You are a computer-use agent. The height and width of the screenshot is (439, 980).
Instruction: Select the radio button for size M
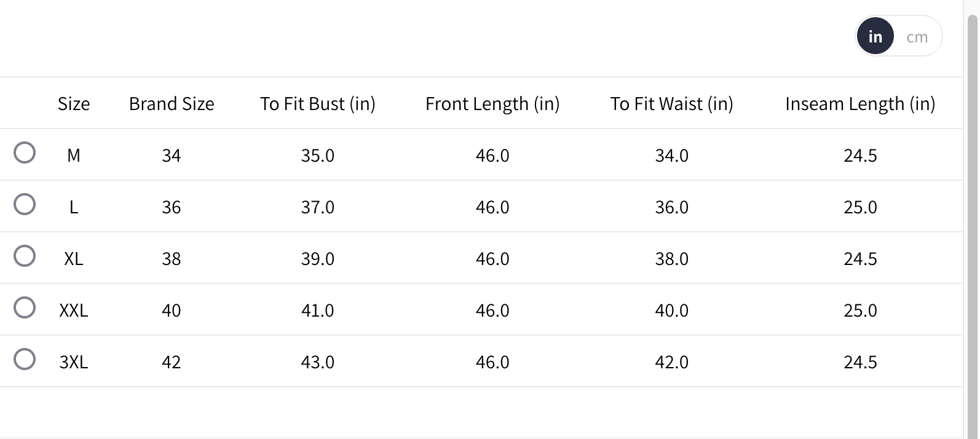tap(25, 152)
